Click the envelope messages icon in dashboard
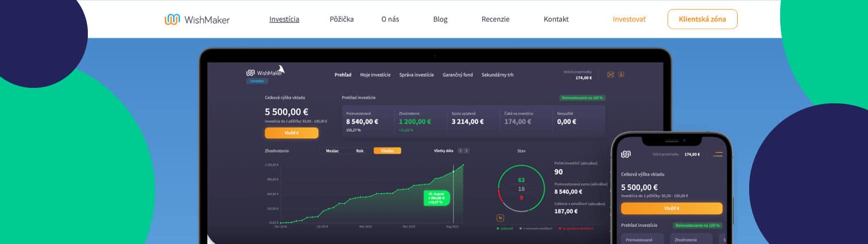This screenshot has height=244, width=868. [610, 75]
